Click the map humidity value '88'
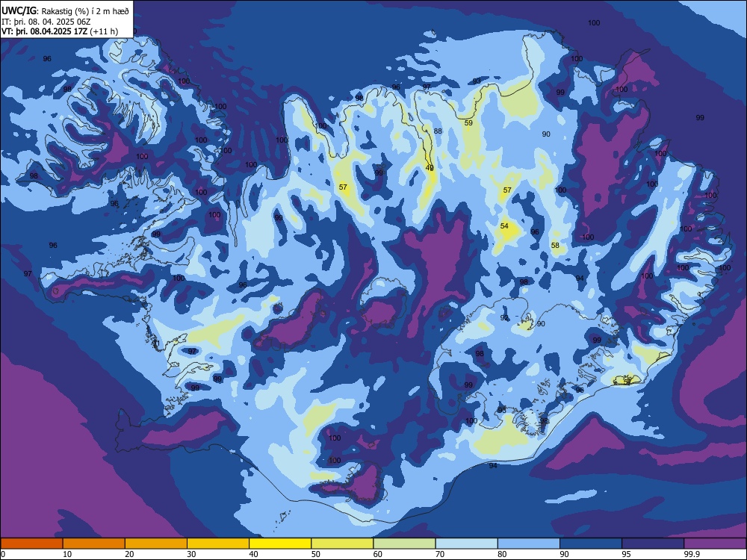Screen dimensions: 747x560 click(438, 131)
